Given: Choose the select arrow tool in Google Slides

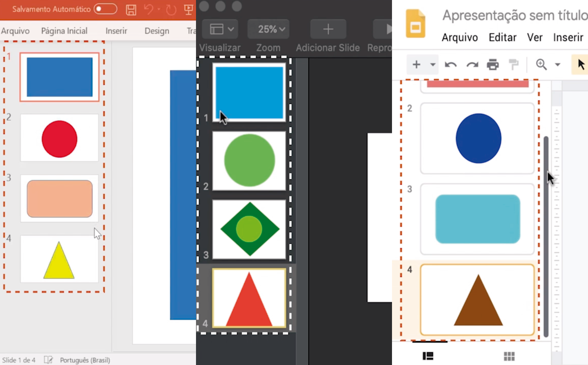Looking at the screenshot, I should pyautogui.click(x=580, y=65).
